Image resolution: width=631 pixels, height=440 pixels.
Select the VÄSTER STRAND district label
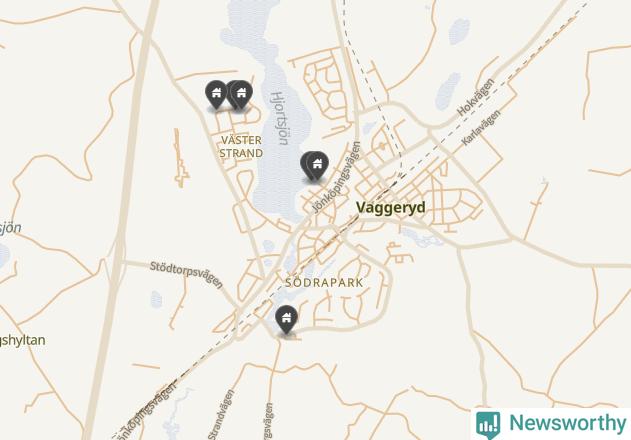(x=241, y=147)
